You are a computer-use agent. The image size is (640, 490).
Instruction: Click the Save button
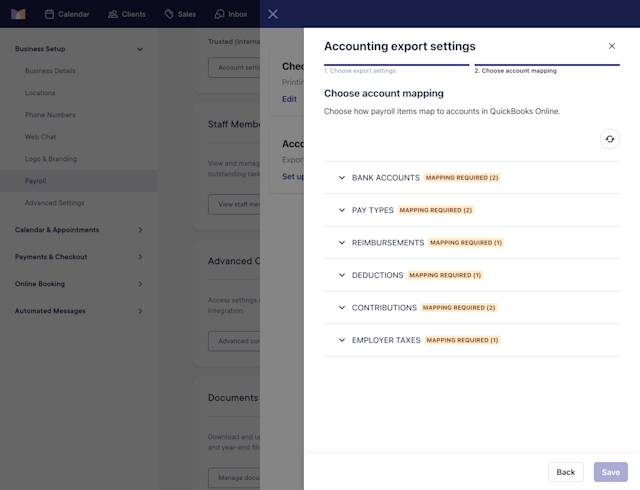[611, 472]
